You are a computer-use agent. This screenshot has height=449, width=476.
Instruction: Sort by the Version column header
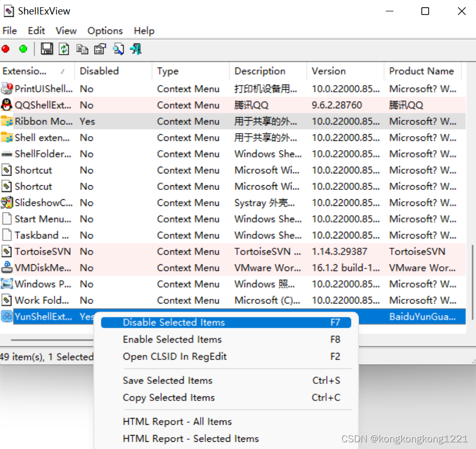[x=345, y=71]
